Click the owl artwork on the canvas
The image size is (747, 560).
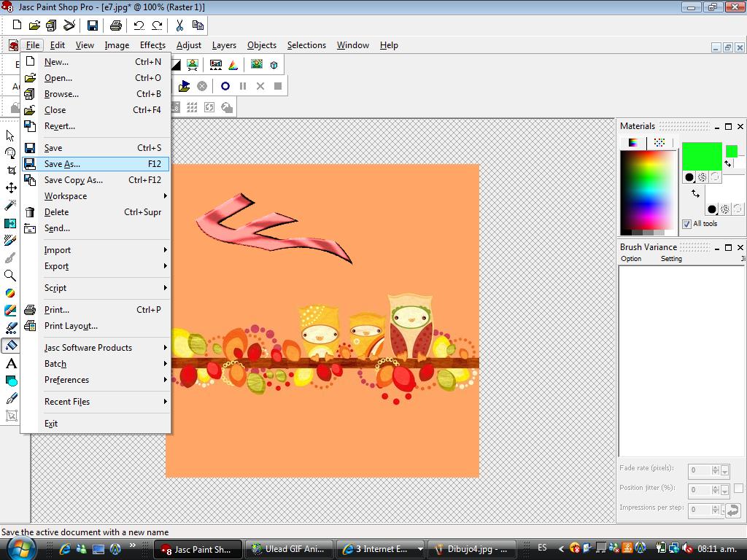(366, 327)
